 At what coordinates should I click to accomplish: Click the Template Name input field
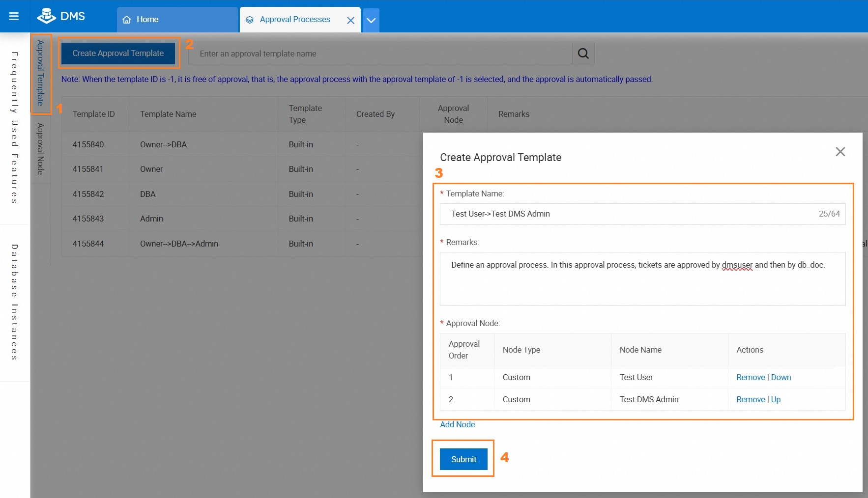pos(642,214)
